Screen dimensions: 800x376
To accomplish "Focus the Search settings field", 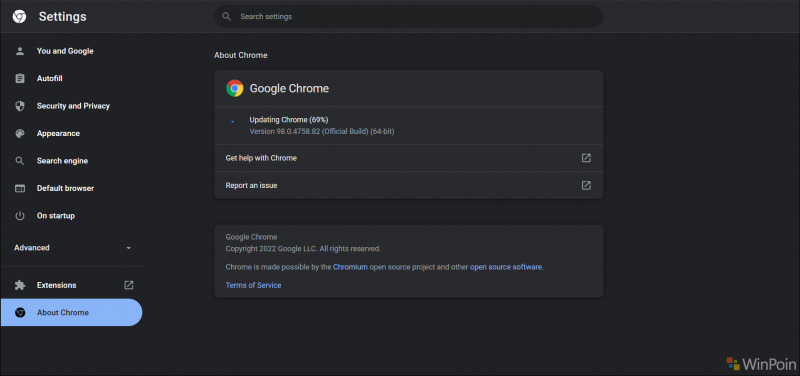I will point(409,17).
